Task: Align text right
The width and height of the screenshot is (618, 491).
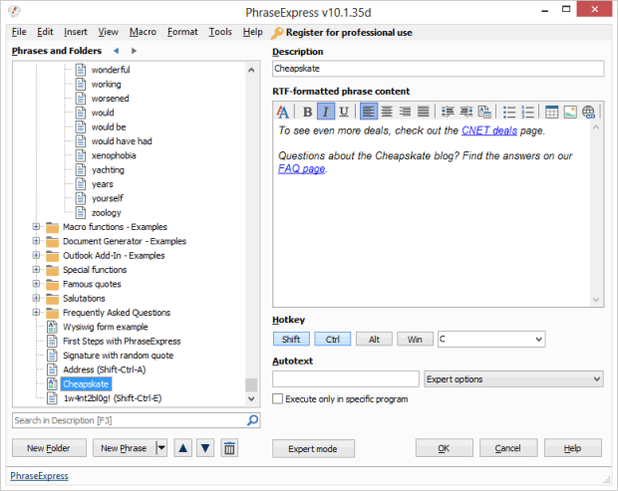Action: 405,112
